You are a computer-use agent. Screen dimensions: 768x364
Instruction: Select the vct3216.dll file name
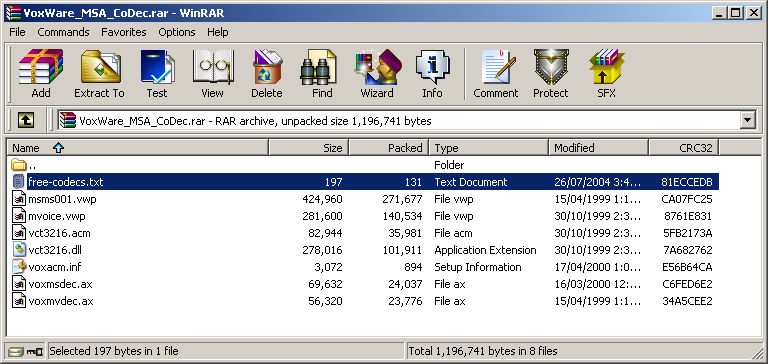coord(55,250)
